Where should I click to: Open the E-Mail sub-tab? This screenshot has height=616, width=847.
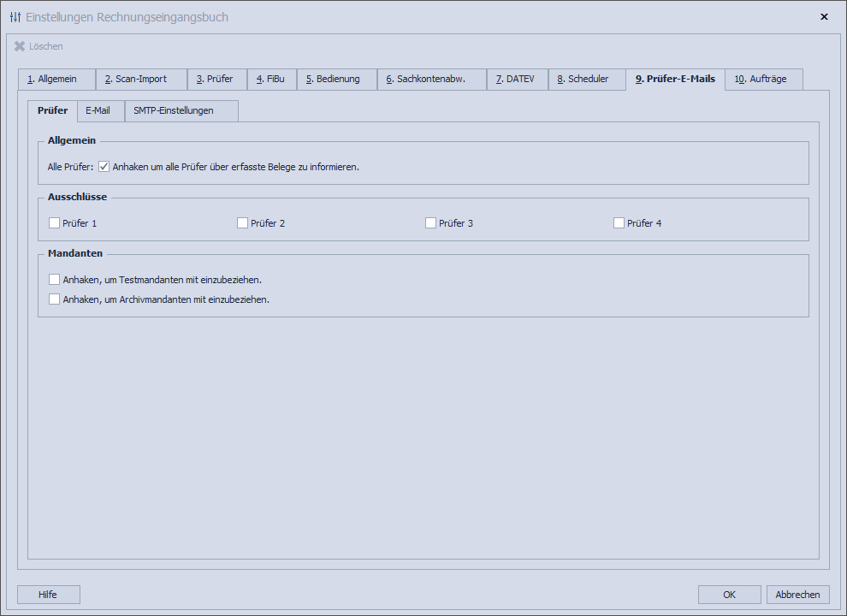[100, 110]
